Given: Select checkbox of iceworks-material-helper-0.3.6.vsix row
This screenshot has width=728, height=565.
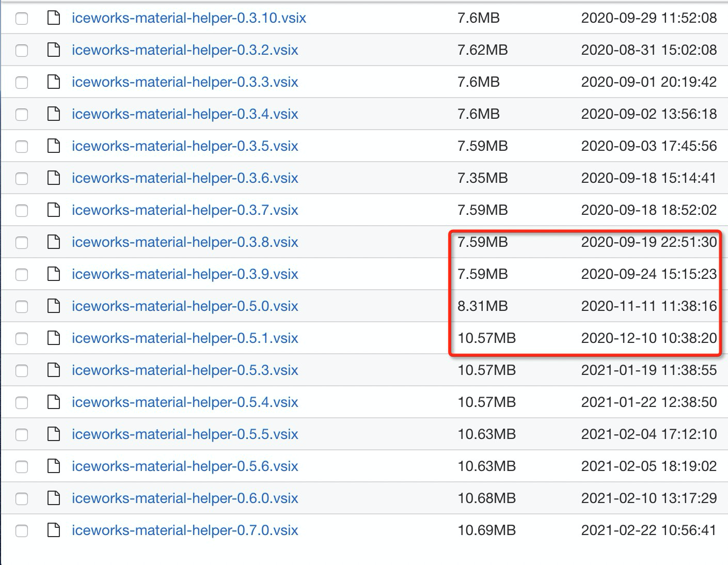Looking at the screenshot, I should coord(22,179).
